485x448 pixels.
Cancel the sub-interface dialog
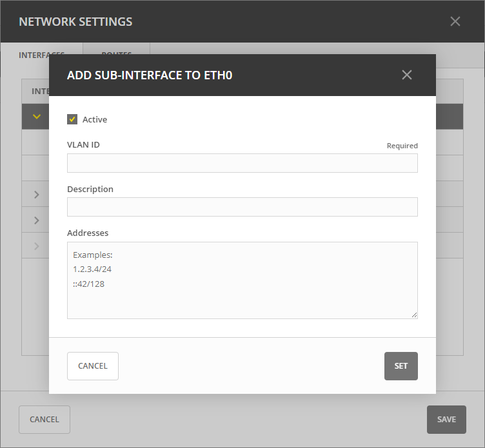(x=93, y=365)
